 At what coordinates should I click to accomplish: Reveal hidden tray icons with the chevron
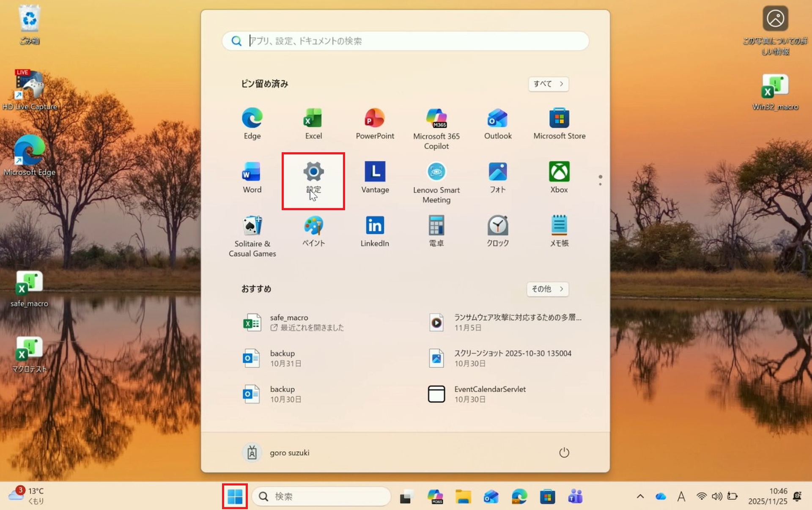640,496
